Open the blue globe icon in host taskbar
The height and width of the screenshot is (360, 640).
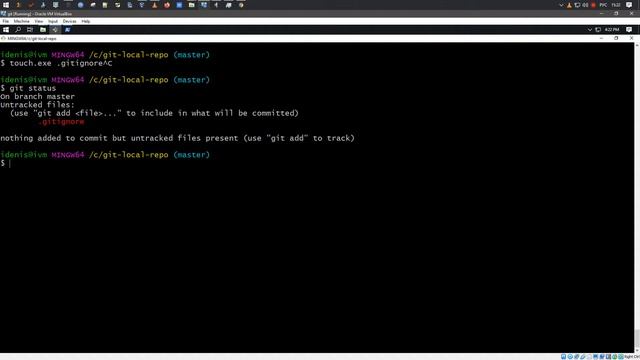pyautogui.click(x=80, y=5)
